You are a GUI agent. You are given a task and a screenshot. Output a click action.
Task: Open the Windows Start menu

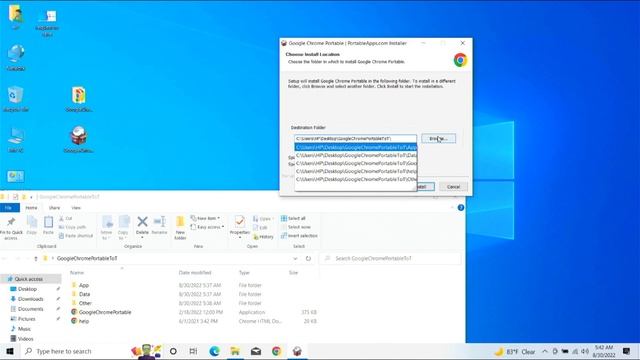[x=10, y=351]
